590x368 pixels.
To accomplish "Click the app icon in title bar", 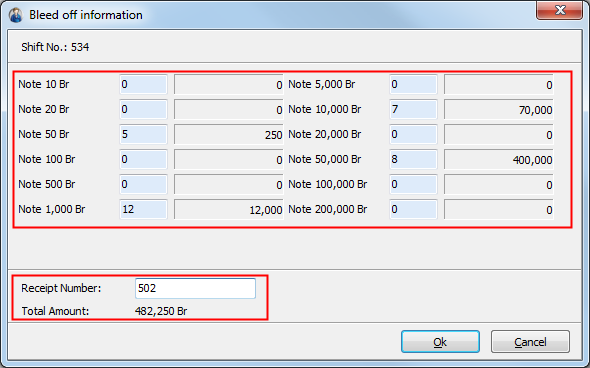I will [16, 15].
